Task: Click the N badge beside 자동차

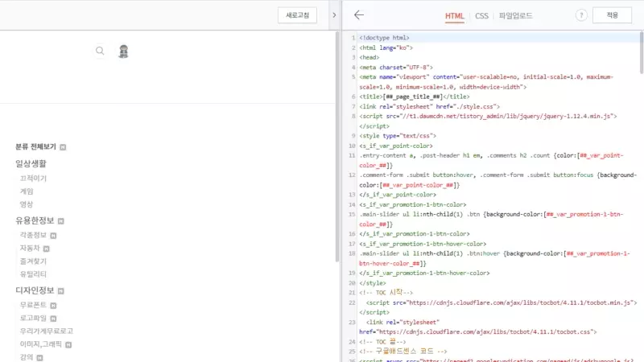Action: pyautogui.click(x=47, y=249)
